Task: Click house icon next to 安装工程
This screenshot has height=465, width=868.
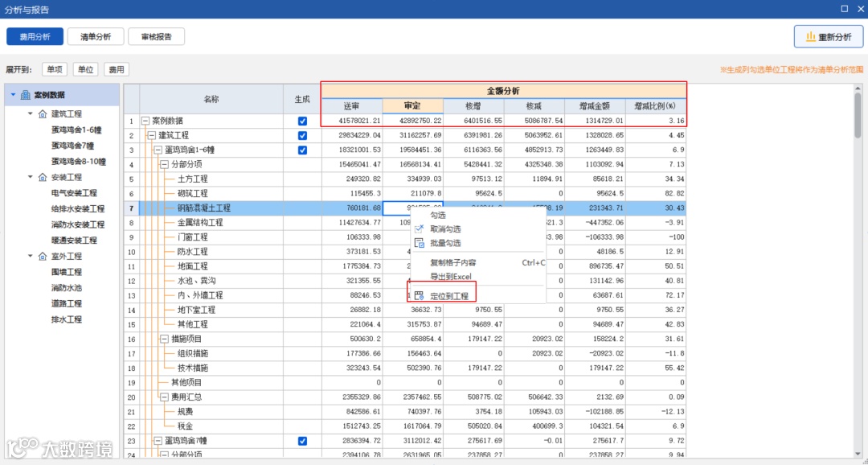Action: click(x=43, y=177)
